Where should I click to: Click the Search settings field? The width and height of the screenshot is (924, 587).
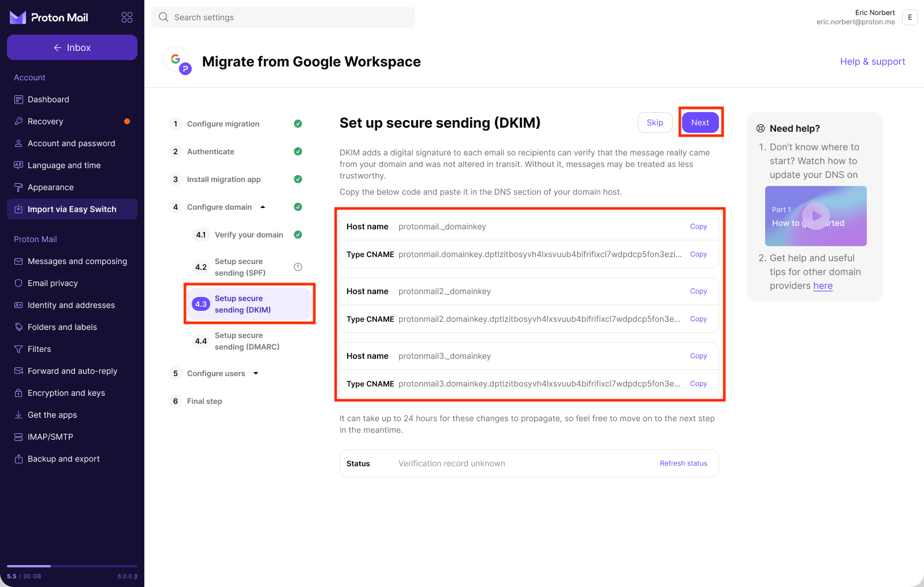[x=283, y=17]
